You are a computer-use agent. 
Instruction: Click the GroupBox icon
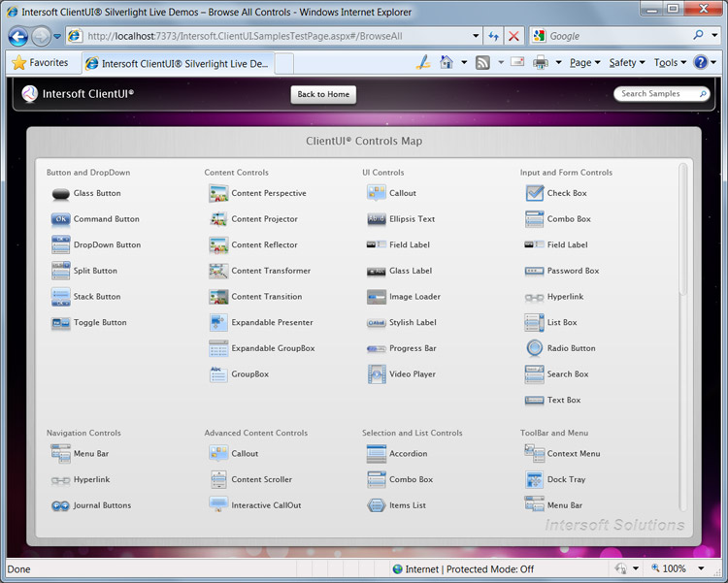[x=218, y=374]
